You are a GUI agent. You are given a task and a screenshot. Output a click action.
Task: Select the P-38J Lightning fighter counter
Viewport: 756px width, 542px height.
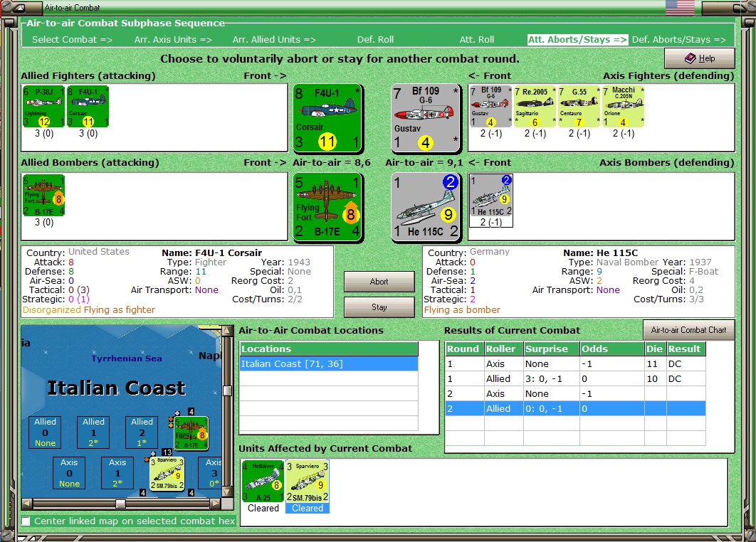click(x=43, y=107)
